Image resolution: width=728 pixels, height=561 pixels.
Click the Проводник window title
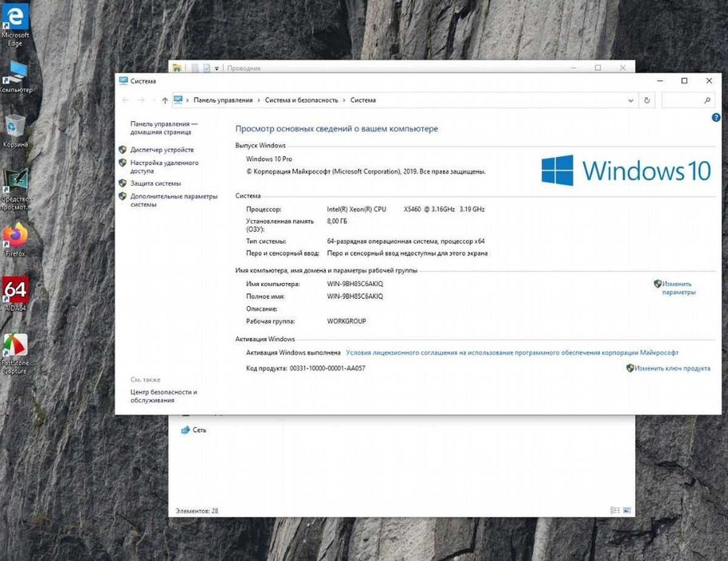243,68
